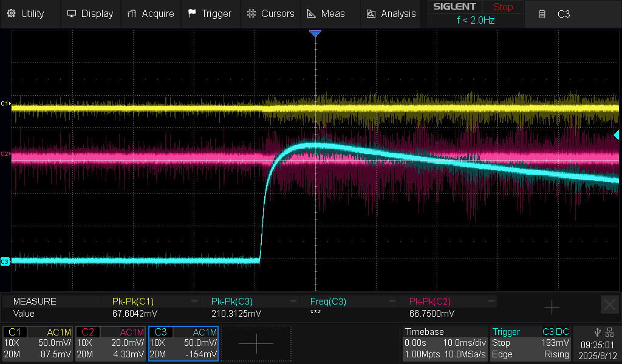
Task: Close the measurement panel with X
Action: pyautogui.click(x=609, y=305)
